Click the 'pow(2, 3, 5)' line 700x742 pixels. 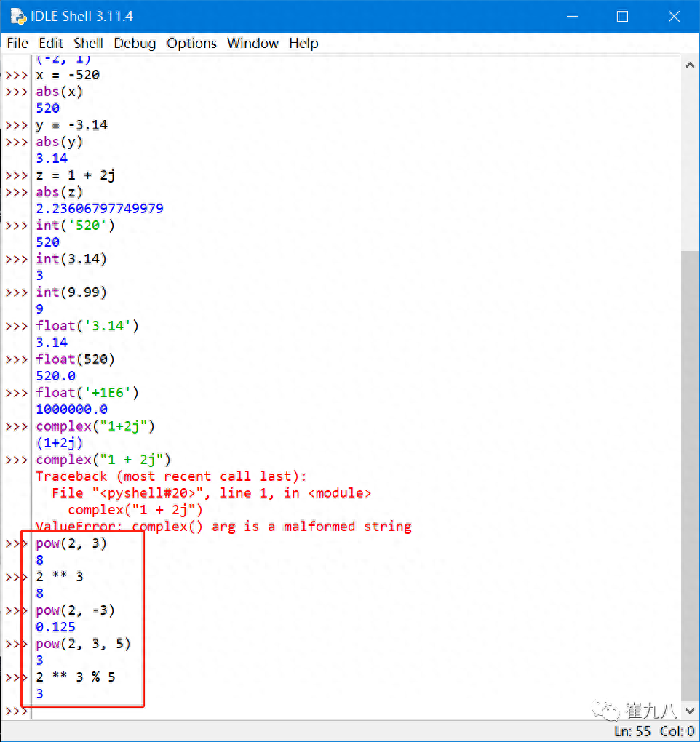tap(83, 644)
